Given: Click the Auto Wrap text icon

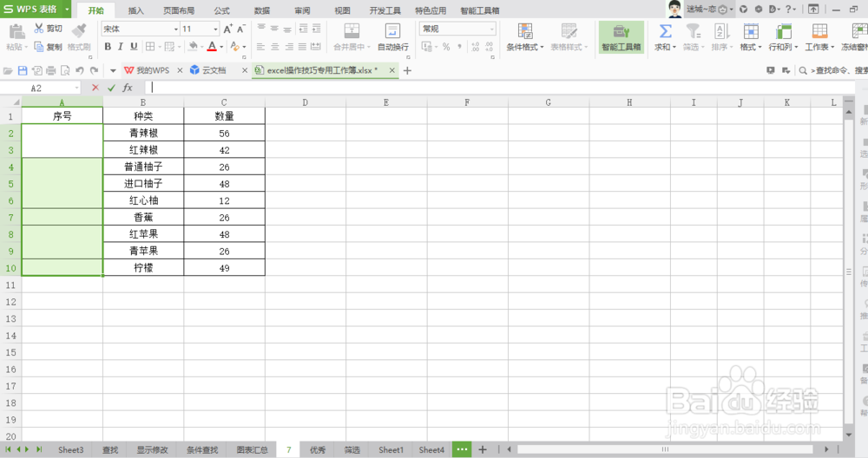Looking at the screenshot, I should [x=392, y=31].
